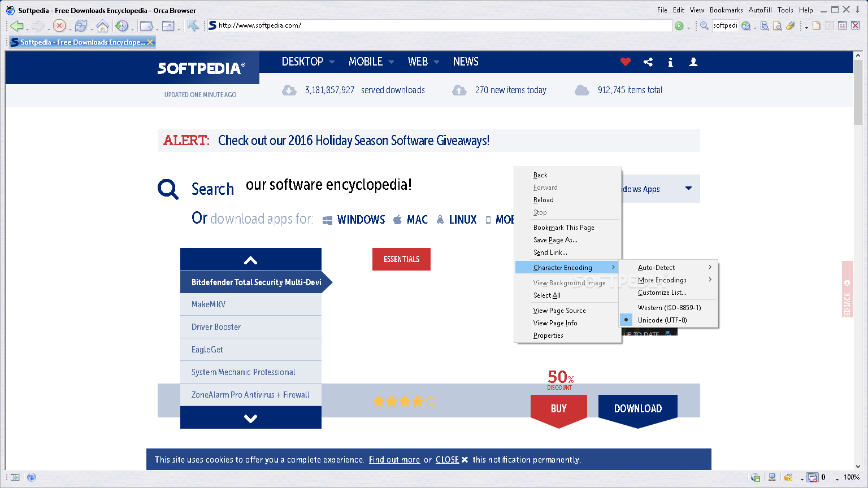Choose Back from the context menu
This screenshot has height=488, width=868.
[568, 175]
